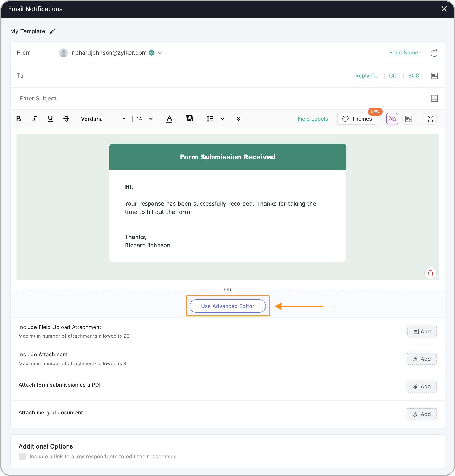Click the Field Labels link
Viewport: 455px width, 476px height.
[x=313, y=119]
